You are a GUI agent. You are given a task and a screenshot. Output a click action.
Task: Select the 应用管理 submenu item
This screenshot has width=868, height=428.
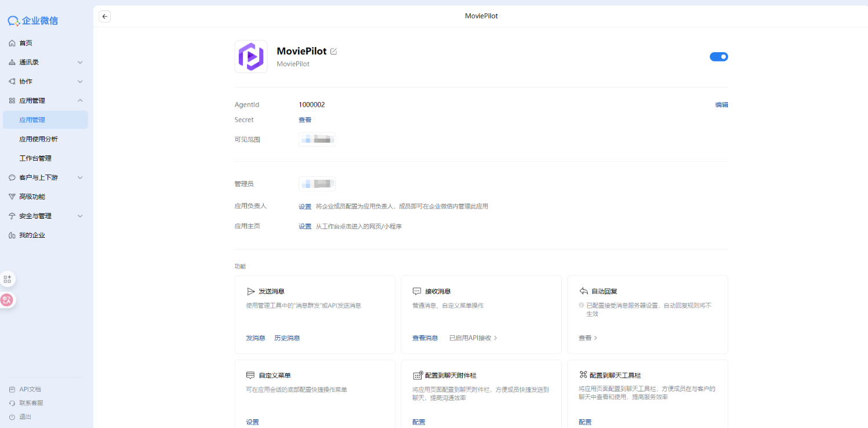(45, 120)
